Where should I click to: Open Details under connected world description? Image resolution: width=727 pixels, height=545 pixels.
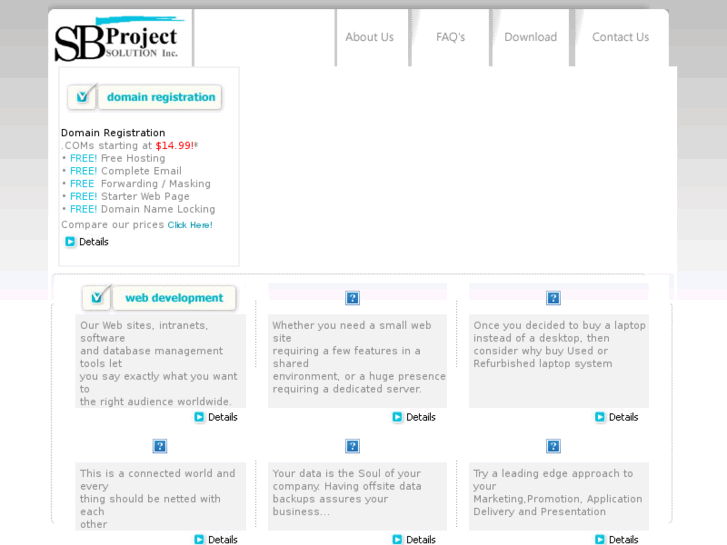click(x=223, y=539)
